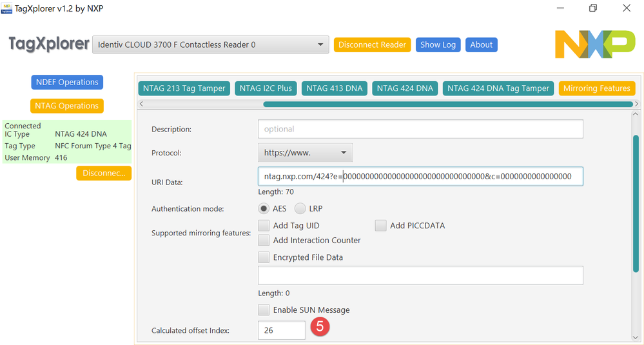The image size is (644, 345).
Task: Click the NXP logo
Action: 595,44
